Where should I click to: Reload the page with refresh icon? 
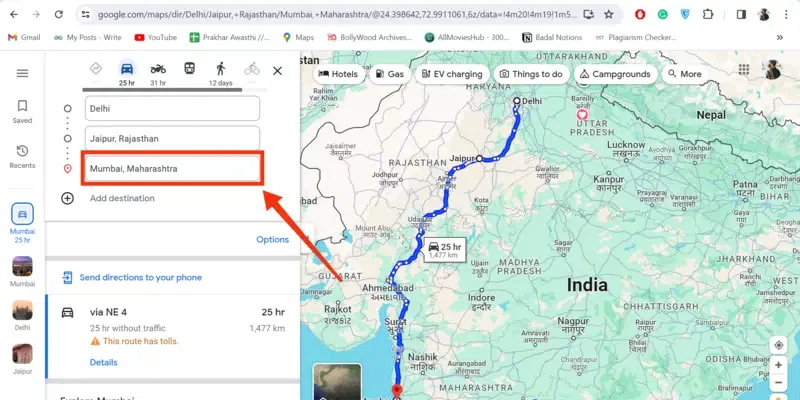pyautogui.click(x=59, y=14)
